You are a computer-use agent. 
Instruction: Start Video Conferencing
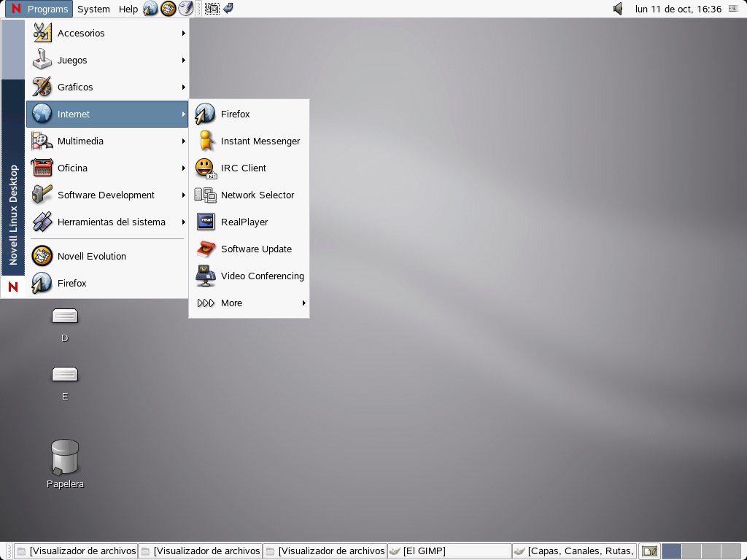click(x=261, y=276)
